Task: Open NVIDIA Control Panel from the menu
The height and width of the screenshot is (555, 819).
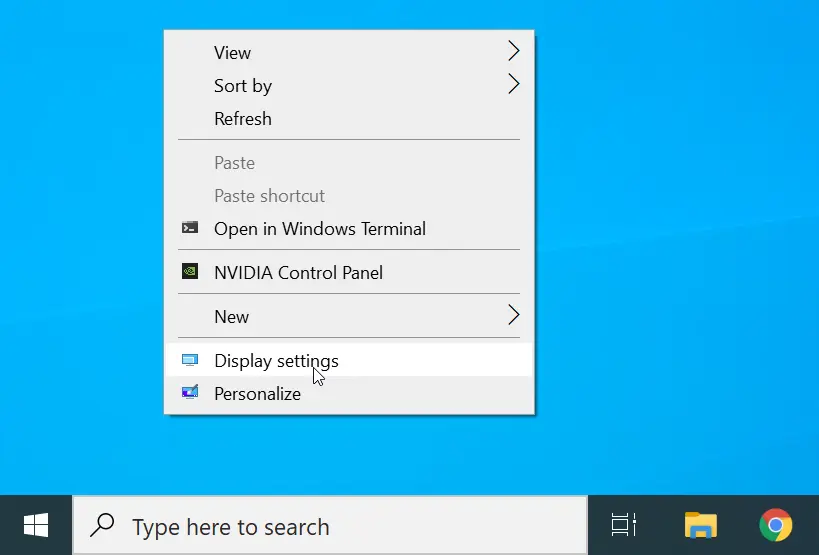Action: pos(298,272)
